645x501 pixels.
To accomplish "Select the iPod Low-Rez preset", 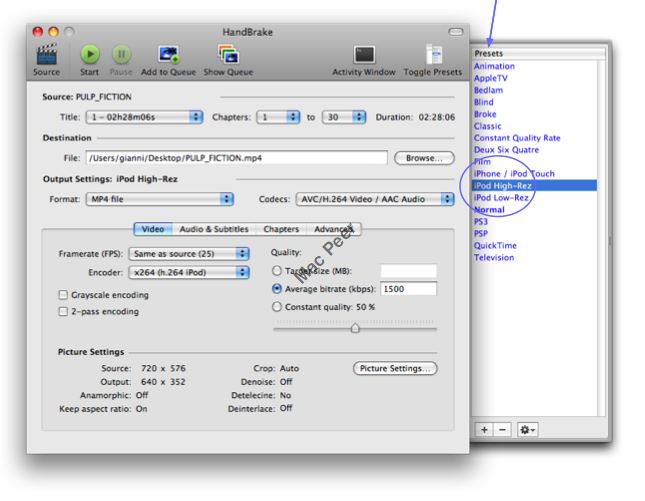I will pyautogui.click(x=501, y=197).
